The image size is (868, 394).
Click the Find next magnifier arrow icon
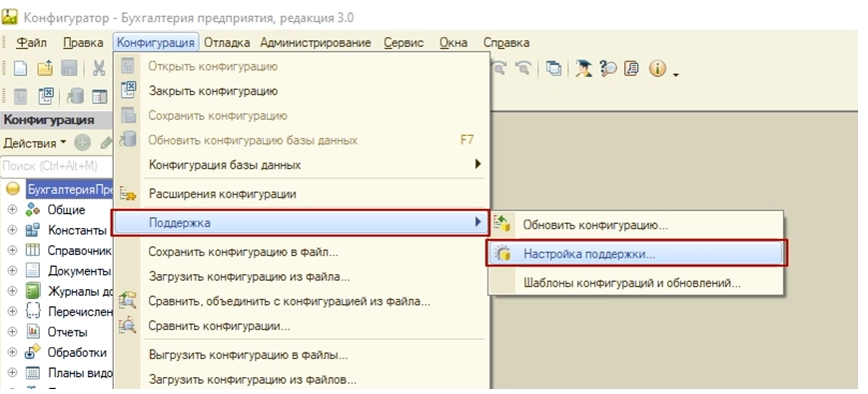(499, 68)
